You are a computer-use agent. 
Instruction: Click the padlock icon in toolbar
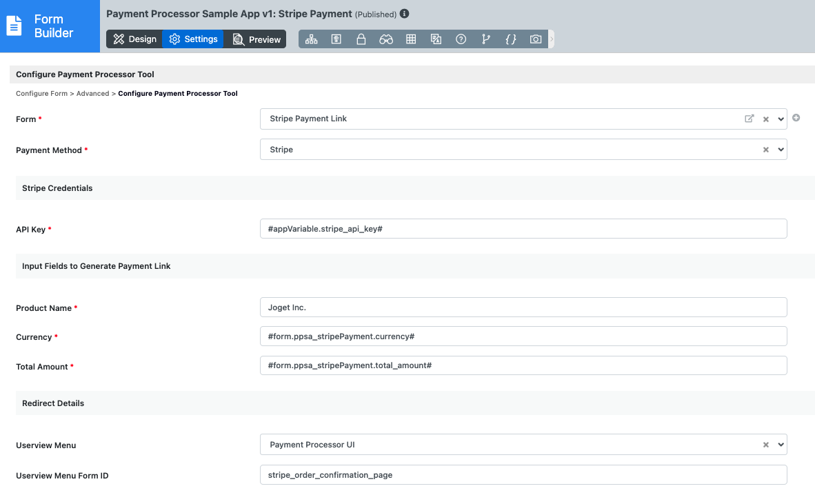361,39
